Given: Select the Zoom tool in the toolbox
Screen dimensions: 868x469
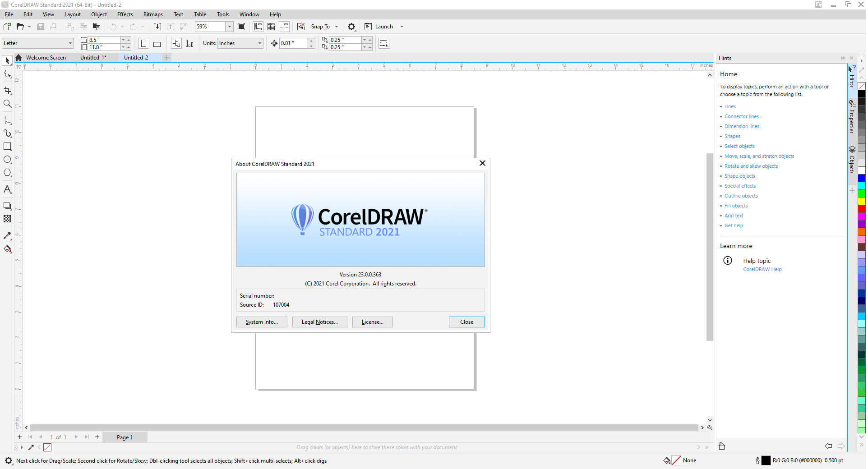Looking at the screenshot, I should [7, 104].
